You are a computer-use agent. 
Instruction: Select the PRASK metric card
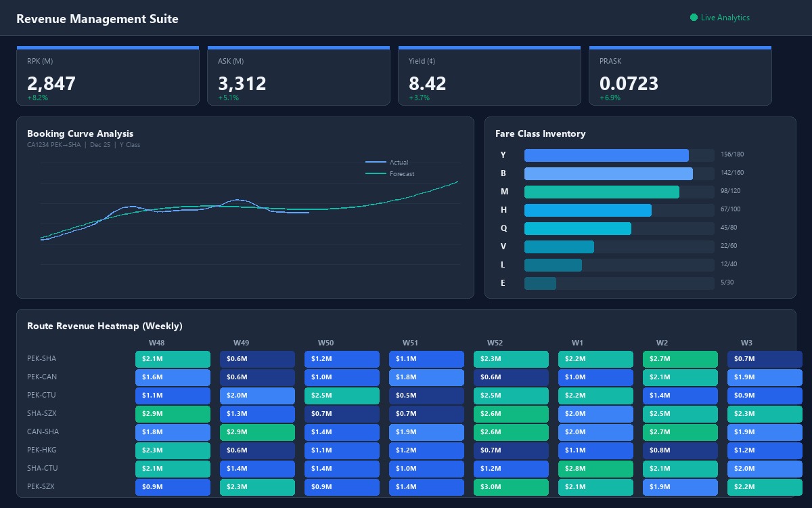coord(680,75)
